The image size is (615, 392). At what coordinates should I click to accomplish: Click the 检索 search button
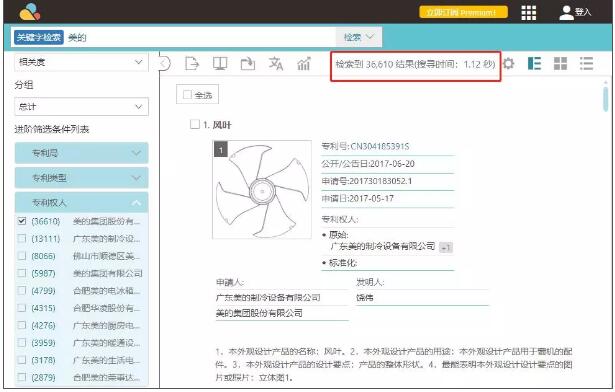click(358, 37)
